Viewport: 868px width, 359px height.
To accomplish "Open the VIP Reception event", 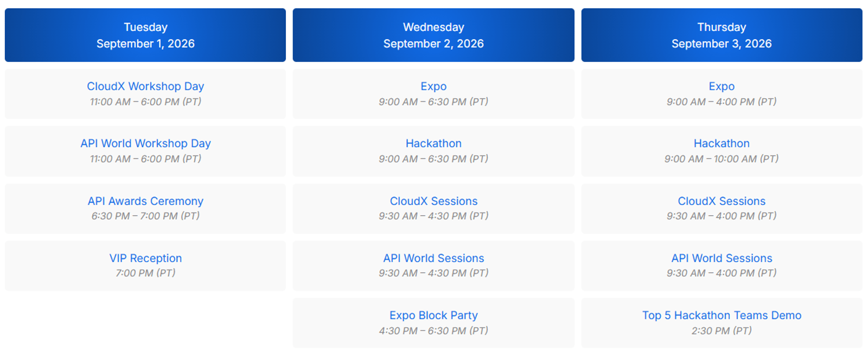I will coord(145,258).
